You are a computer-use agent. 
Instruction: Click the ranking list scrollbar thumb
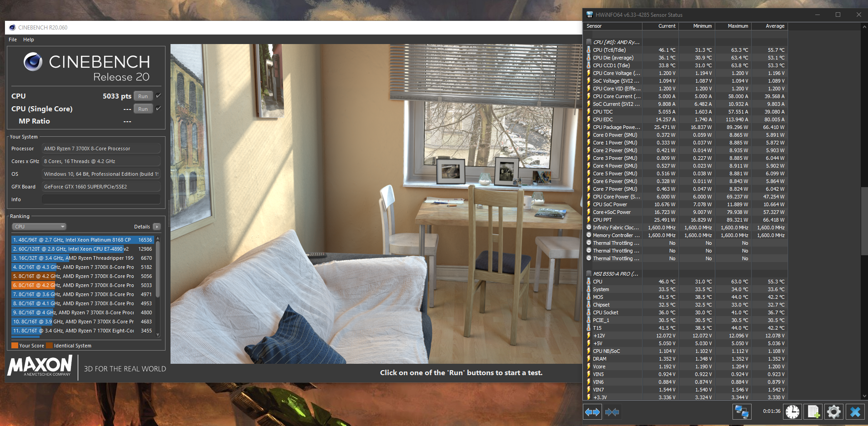tap(158, 269)
